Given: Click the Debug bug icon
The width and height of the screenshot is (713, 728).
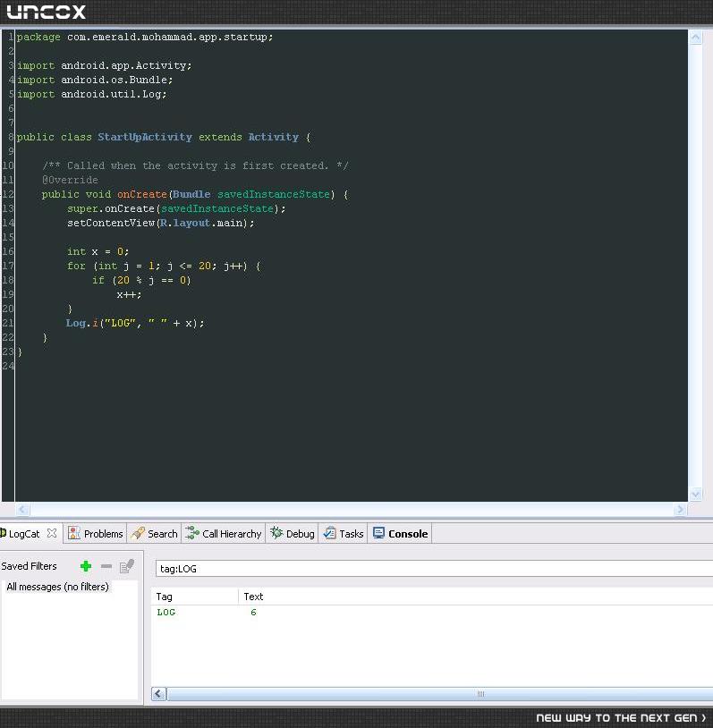Looking at the screenshot, I should [276, 532].
